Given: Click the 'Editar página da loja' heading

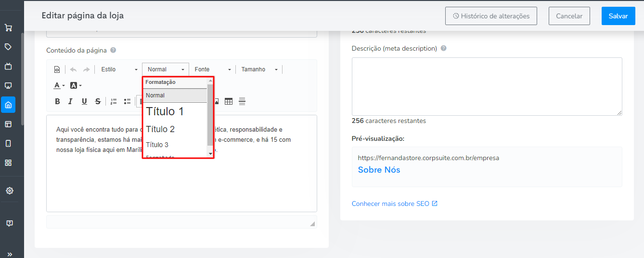Looking at the screenshot, I should pyautogui.click(x=83, y=15).
